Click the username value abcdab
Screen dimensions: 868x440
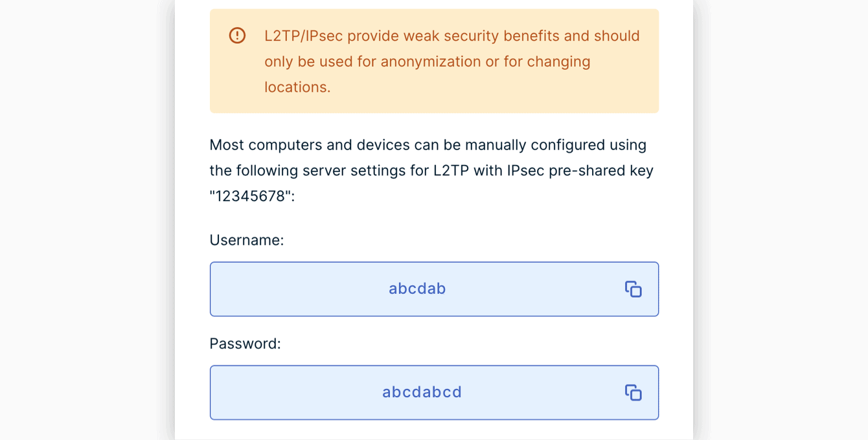(417, 289)
